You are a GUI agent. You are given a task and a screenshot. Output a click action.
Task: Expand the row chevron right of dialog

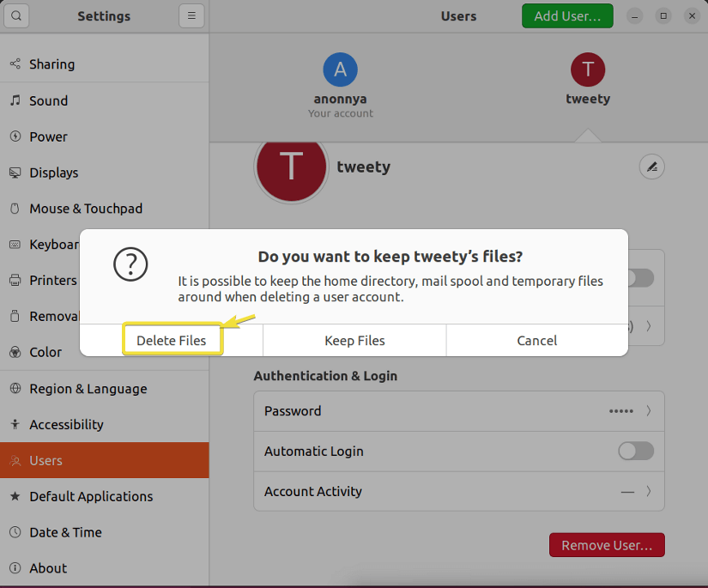[x=649, y=325]
